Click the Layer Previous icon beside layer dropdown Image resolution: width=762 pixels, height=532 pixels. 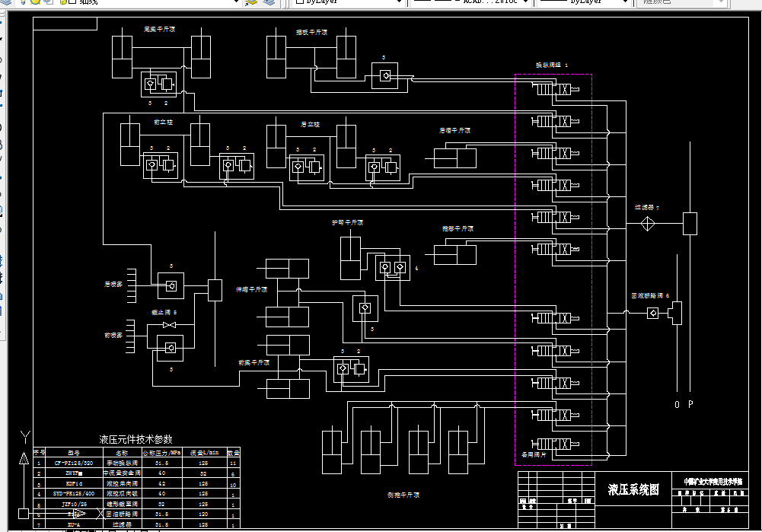[252, 2]
